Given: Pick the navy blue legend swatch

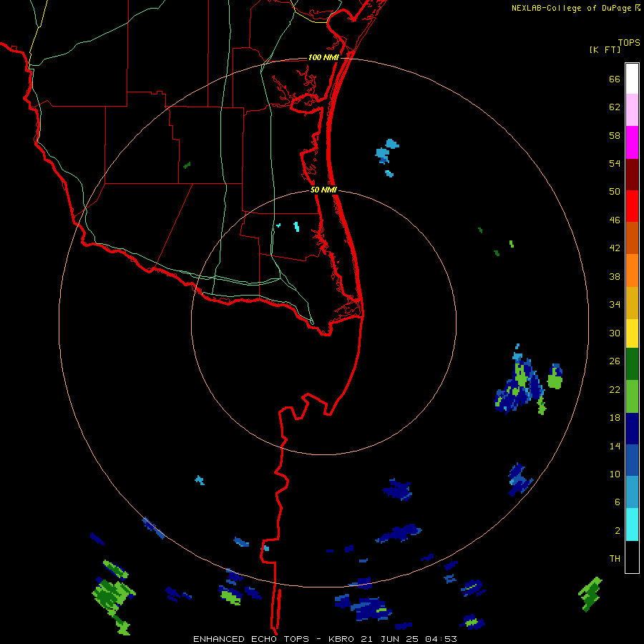Looking at the screenshot, I should pyautogui.click(x=632, y=429).
